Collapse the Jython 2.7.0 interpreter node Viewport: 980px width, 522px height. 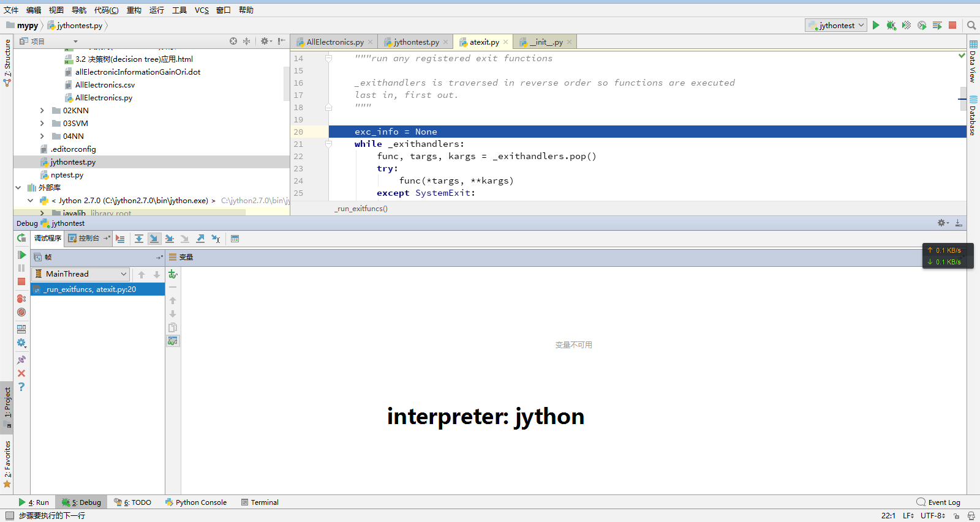pyautogui.click(x=30, y=201)
